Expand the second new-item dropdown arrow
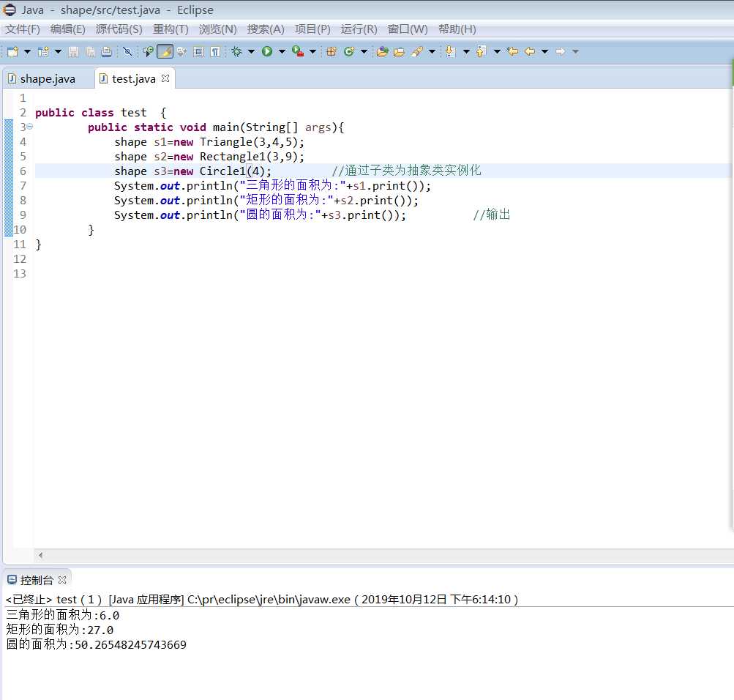 [x=58, y=51]
